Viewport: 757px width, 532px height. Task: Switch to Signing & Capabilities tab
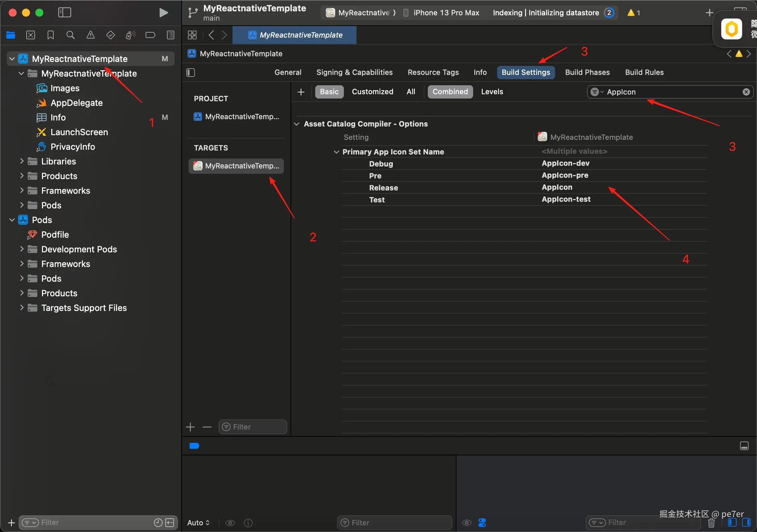[354, 73]
